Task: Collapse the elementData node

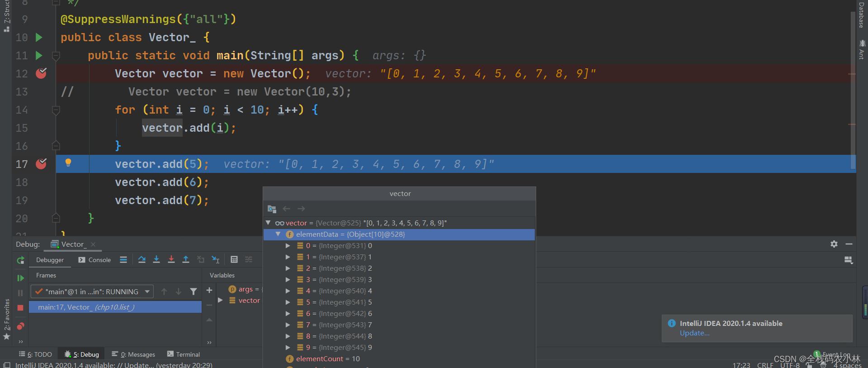Action: (x=278, y=234)
